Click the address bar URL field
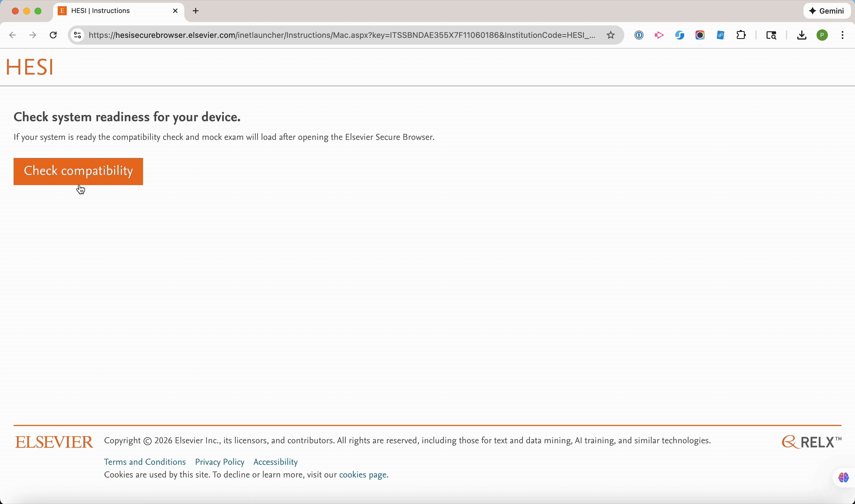The width and height of the screenshot is (855, 504). coord(340,35)
